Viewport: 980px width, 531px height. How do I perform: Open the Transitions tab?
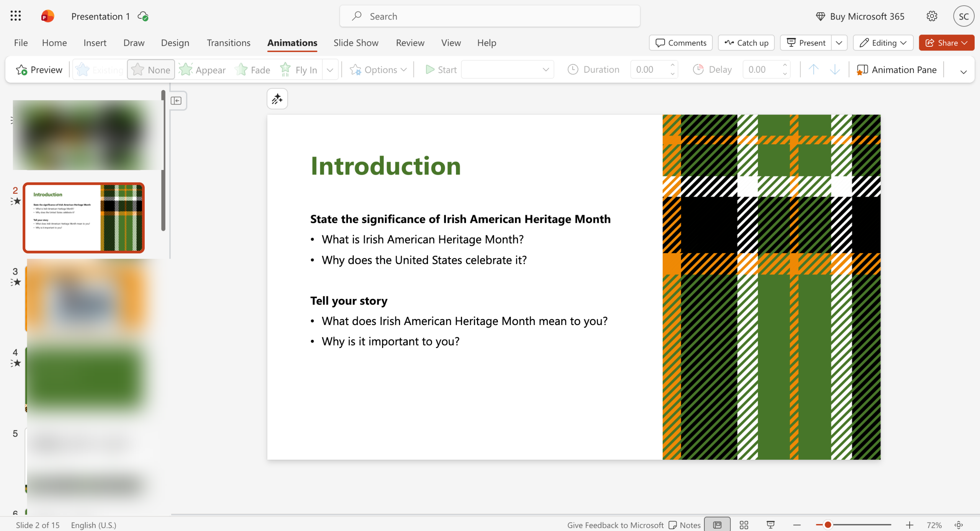229,43
